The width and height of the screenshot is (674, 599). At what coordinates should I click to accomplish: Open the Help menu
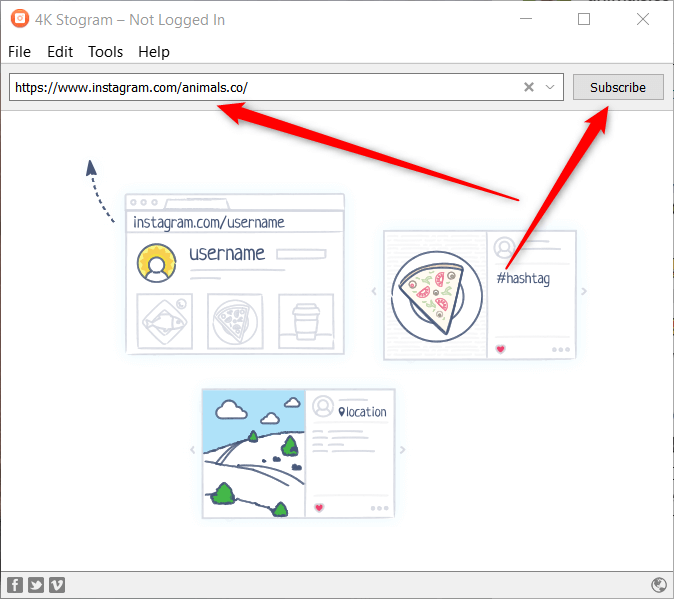[x=154, y=52]
